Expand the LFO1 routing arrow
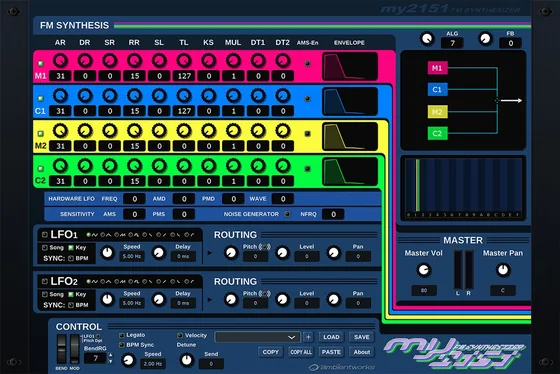Viewport: 560px width, 374px height. 210,253
